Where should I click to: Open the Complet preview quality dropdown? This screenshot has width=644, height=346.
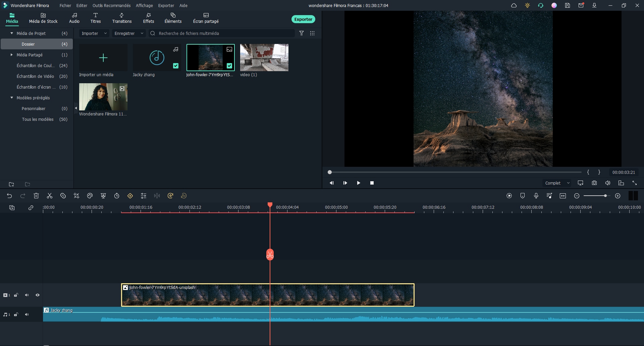point(557,183)
